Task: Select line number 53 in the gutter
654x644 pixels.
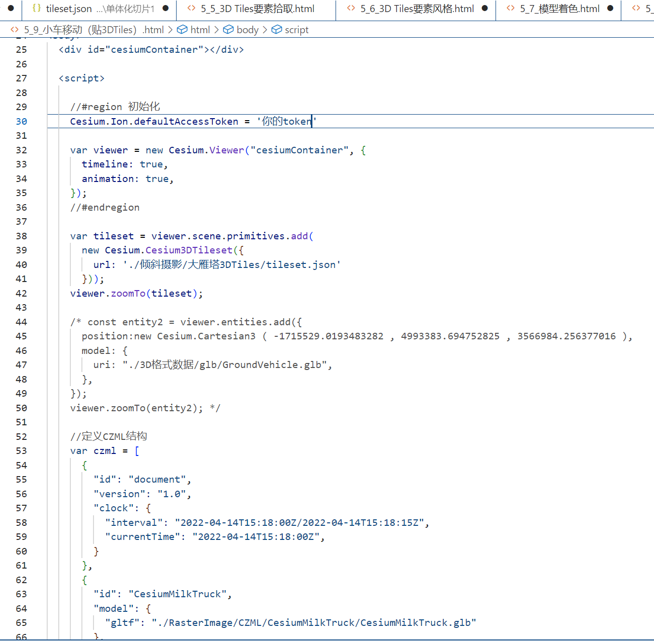Action: pos(22,451)
